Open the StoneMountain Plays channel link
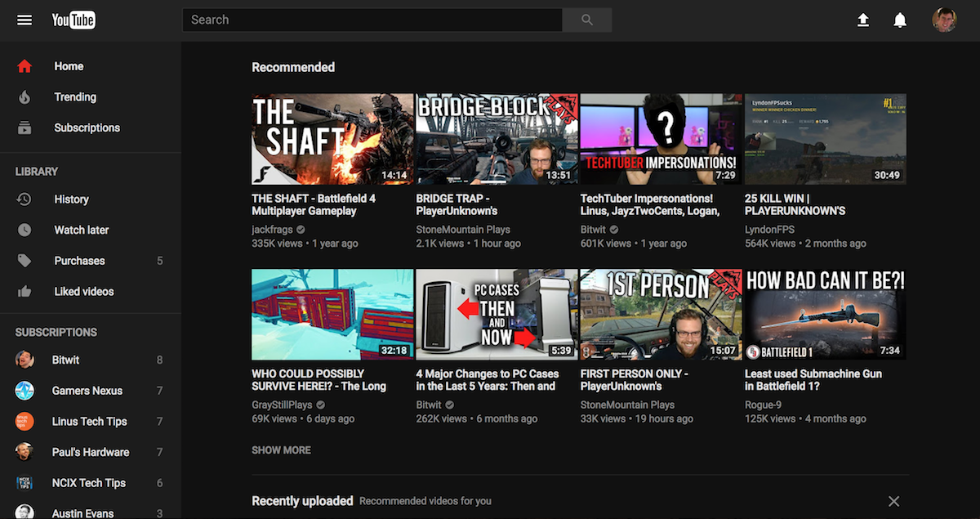980x519 pixels. coord(463,229)
